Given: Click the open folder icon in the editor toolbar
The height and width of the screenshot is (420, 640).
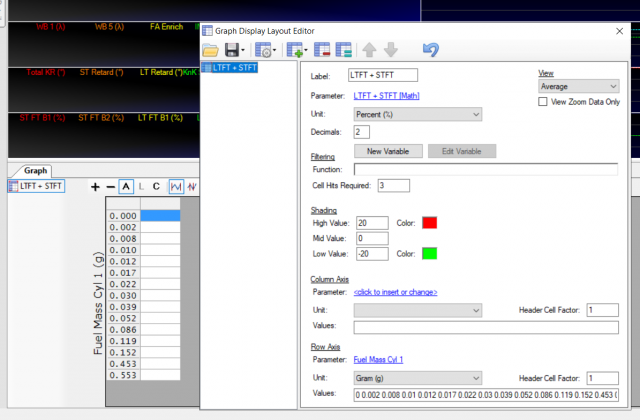Looking at the screenshot, I should 210,49.
